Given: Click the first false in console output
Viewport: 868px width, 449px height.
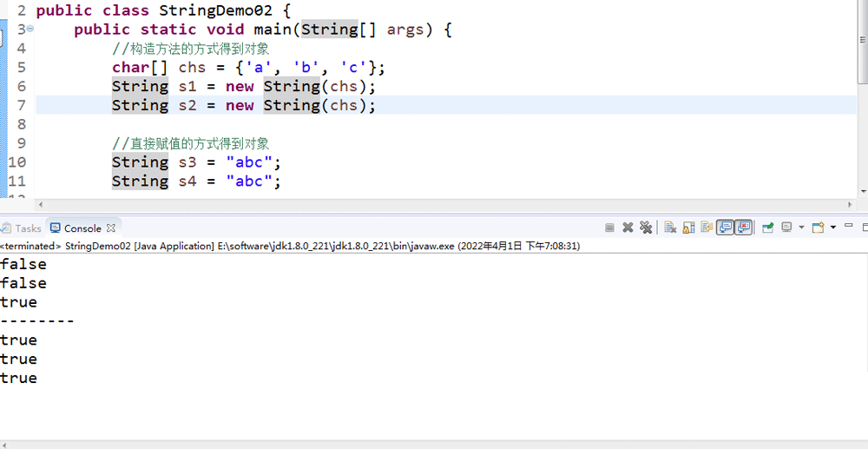Looking at the screenshot, I should click(23, 264).
